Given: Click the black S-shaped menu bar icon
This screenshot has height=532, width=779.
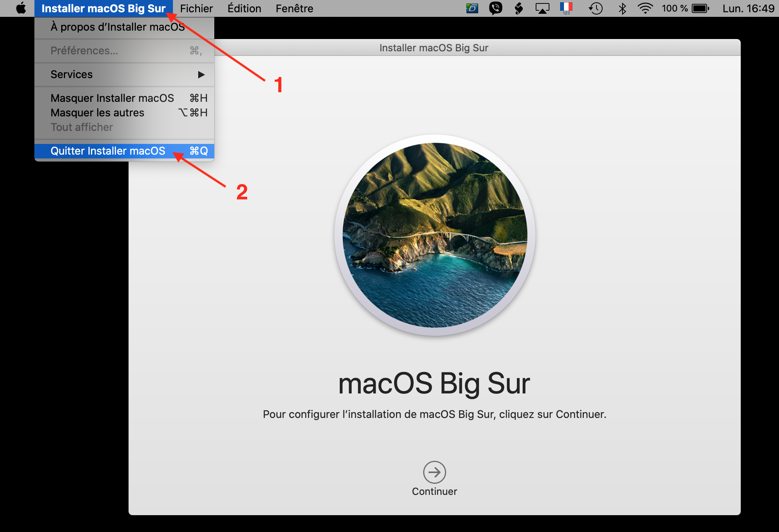Looking at the screenshot, I should tap(519, 8).
